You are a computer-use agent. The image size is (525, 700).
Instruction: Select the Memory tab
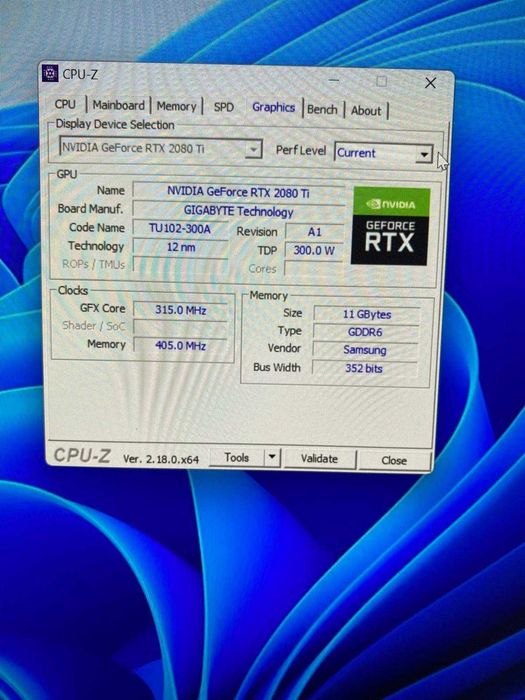point(176,106)
